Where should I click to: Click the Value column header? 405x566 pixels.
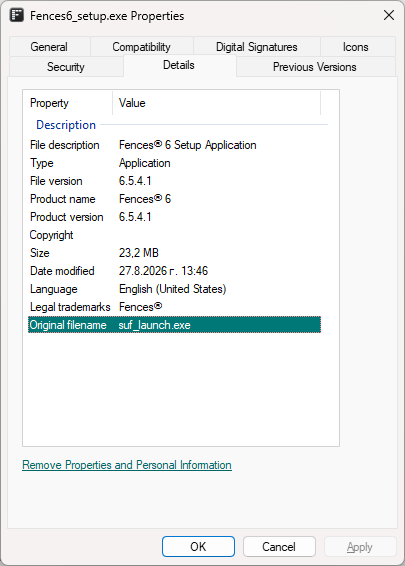tap(217, 103)
